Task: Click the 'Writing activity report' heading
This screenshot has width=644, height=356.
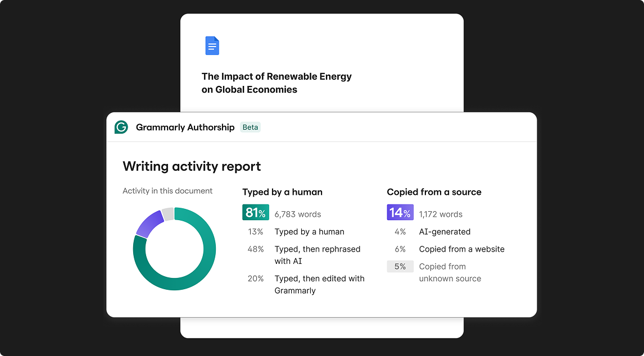Action: point(192,166)
